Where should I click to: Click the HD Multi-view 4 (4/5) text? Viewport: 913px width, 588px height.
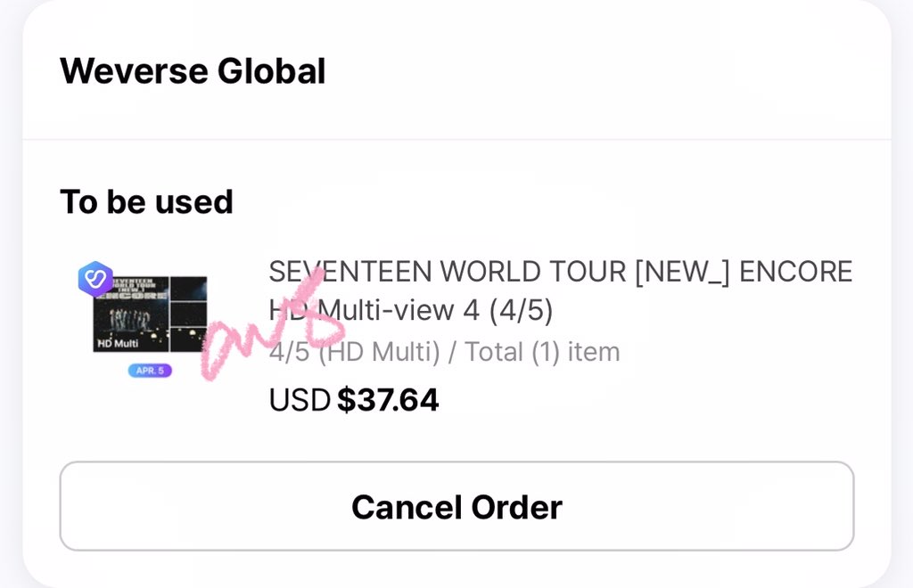[410, 310]
